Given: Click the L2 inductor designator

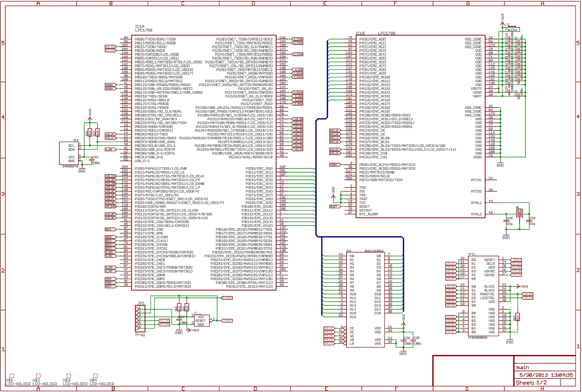Looking at the screenshot, I should [508, 25].
